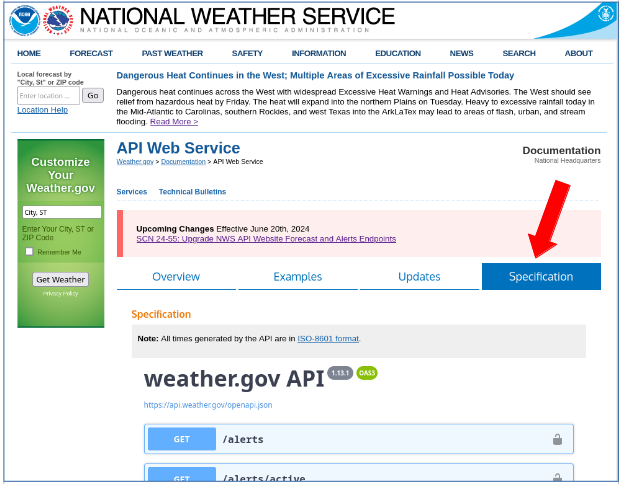Screen dimensions: 621x484
Task: Open the Services link
Action: [131, 192]
